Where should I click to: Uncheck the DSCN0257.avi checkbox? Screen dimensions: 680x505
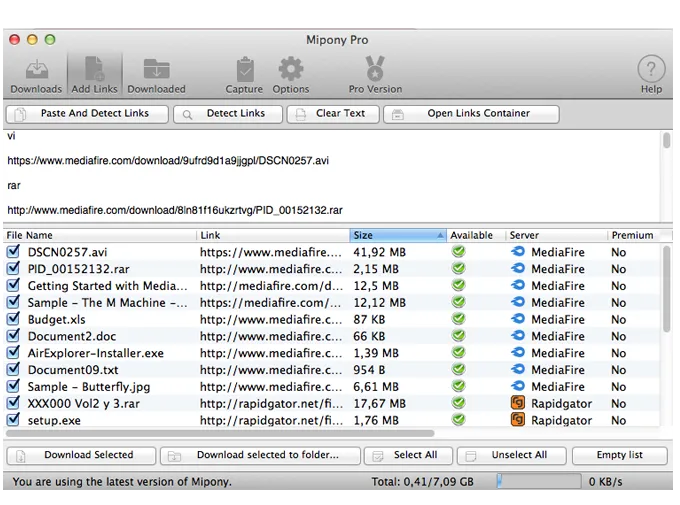tap(13, 251)
